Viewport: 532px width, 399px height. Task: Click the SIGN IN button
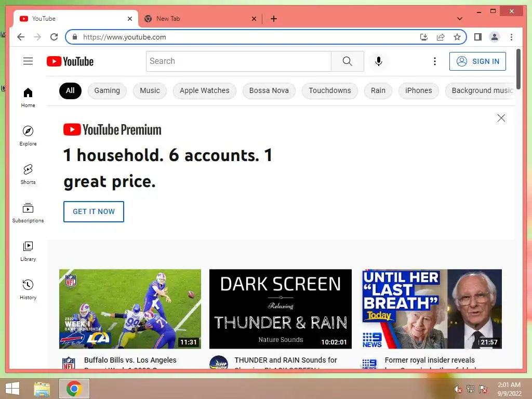tap(477, 61)
